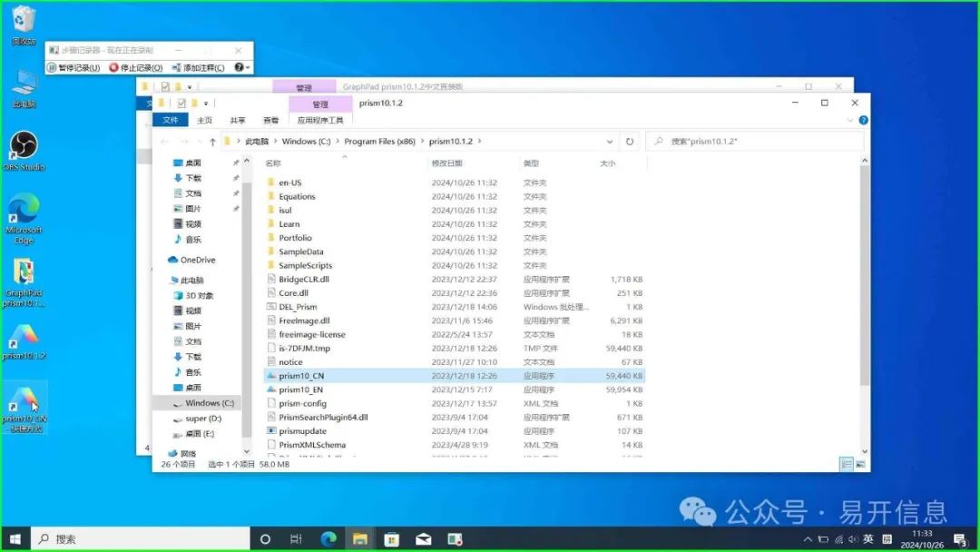The height and width of the screenshot is (552, 980).
Task: Sort files by the Size column header
Action: point(607,163)
